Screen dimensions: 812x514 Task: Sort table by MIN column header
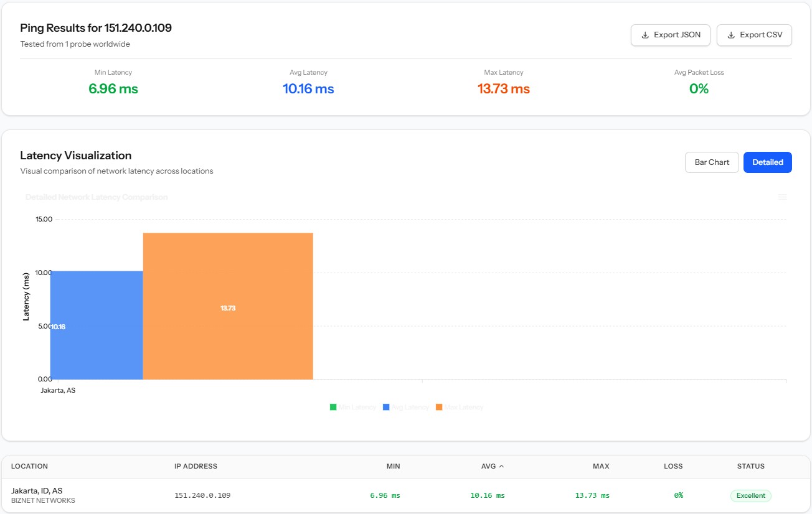[x=393, y=466]
